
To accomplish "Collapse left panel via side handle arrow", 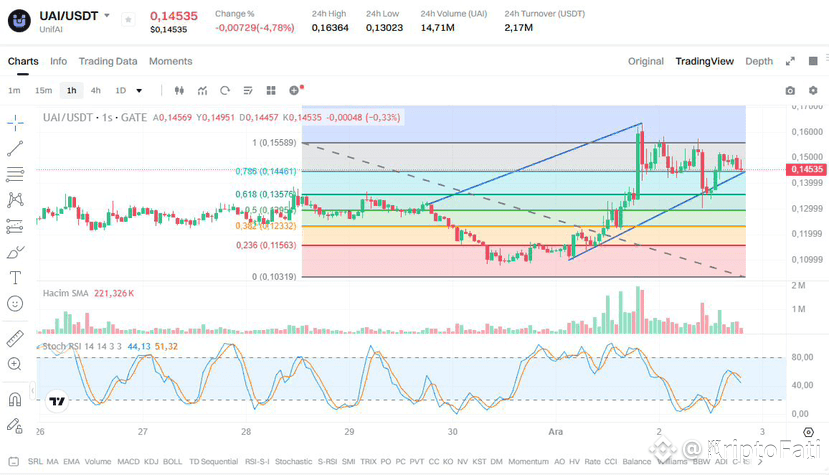I will [32, 391].
